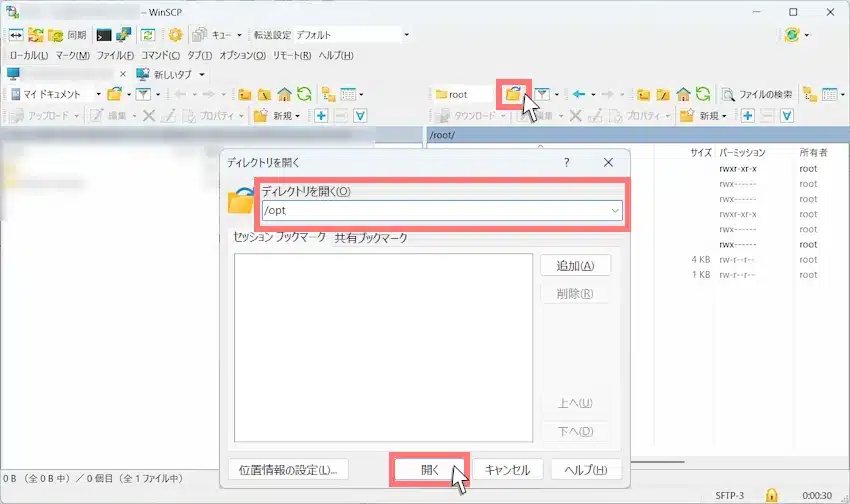The width and height of the screenshot is (850, 504).
Task: Go to remote home directory icon
Action: coord(683,94)
